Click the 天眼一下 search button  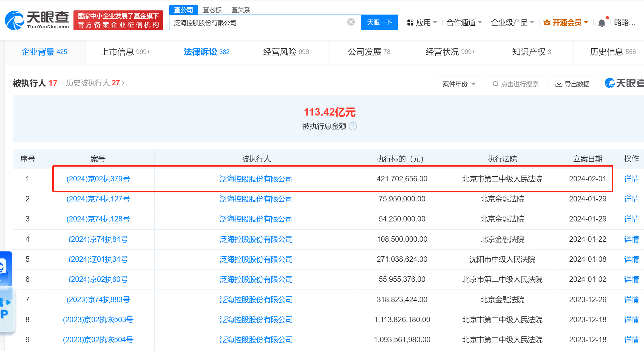379,22
